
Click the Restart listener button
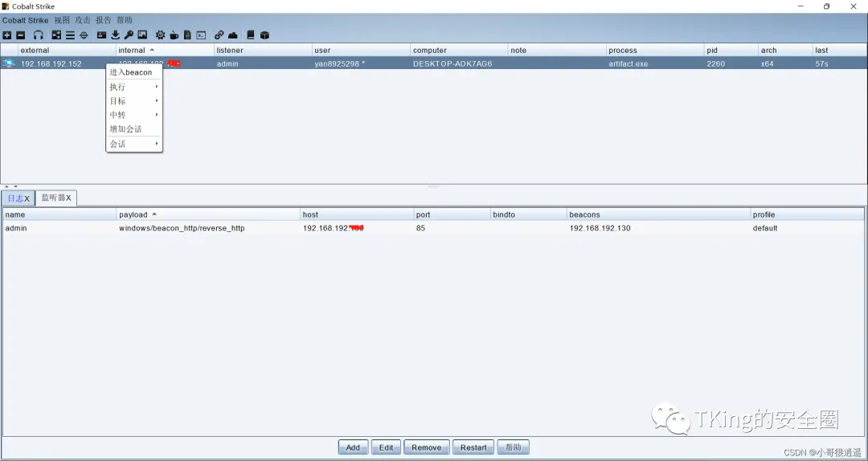pyautogui.click(x=473, y=447)
